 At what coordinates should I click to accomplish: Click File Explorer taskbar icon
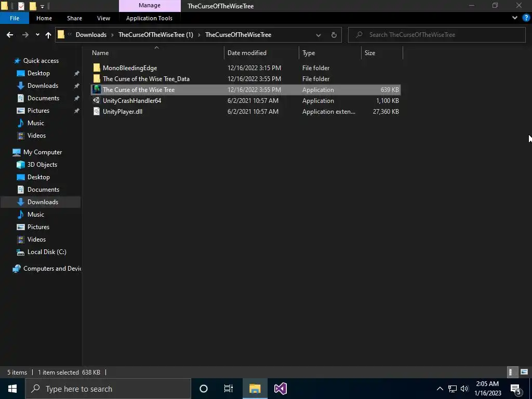255,389
